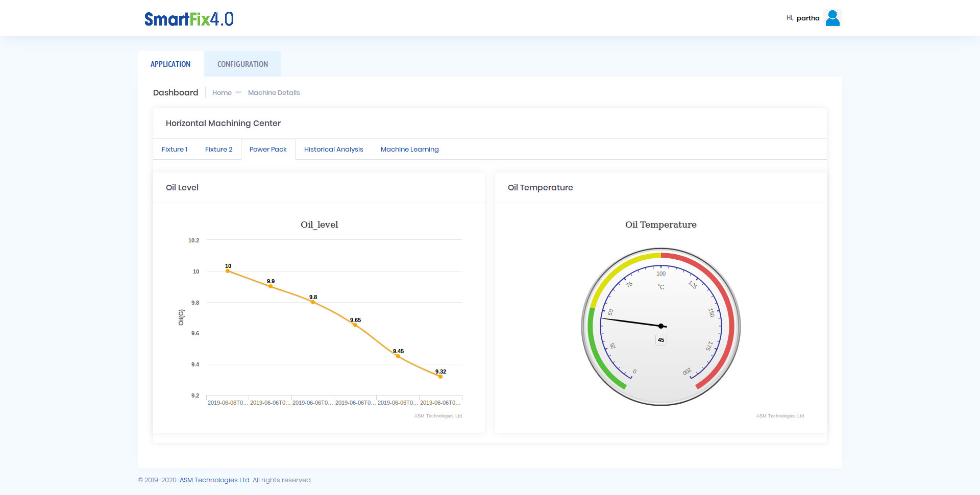
Task: Click the Horizontal Machining Center heading
Action: point(223,123)
